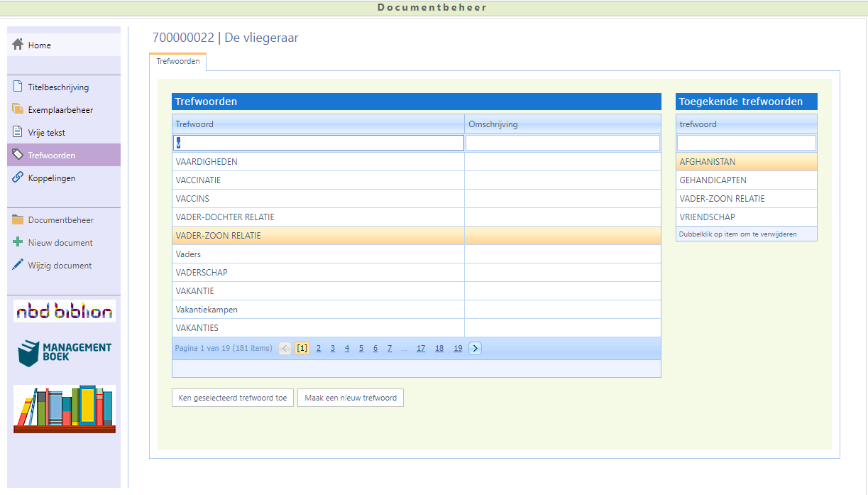This screenshot has width=868, height=495.
Task: Click the green plus Nieuw document icon
Action: click(18, 243)
